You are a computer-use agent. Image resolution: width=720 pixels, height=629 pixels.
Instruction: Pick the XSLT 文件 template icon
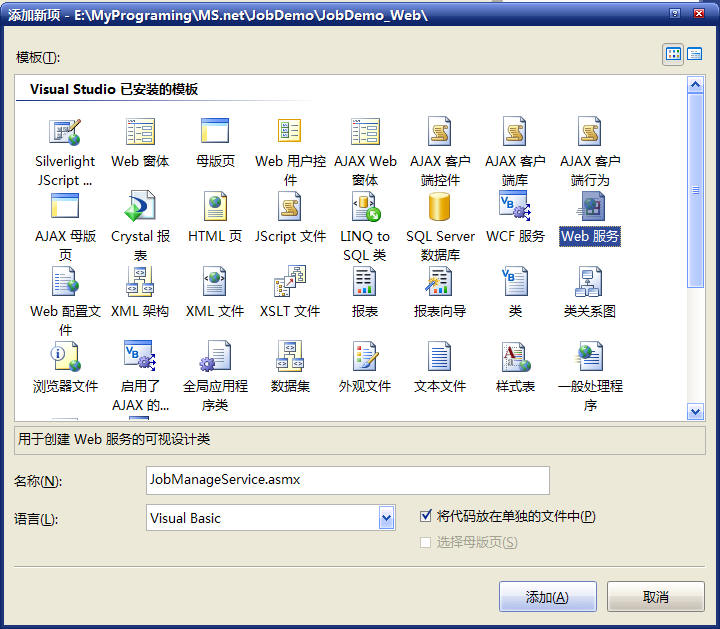click(x=290, y=281)
